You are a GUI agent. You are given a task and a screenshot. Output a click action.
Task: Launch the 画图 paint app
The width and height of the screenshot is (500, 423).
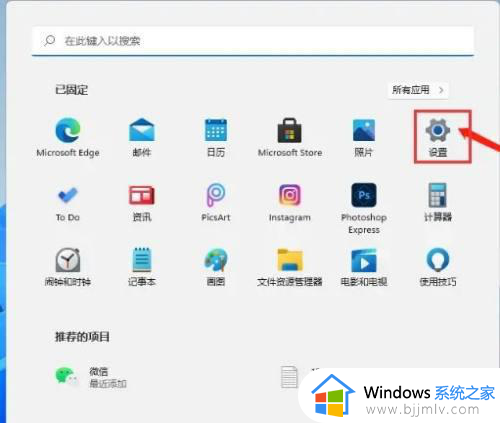pyautogui.click(x=216, y=267)
